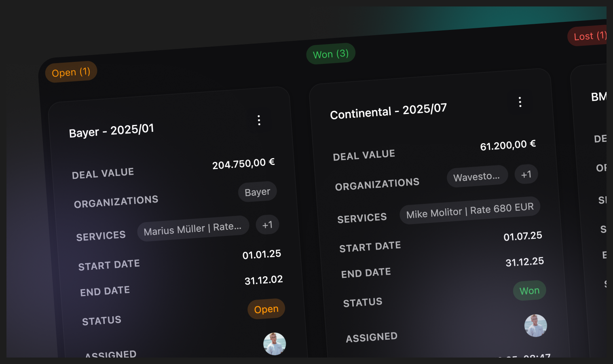Click the Open status badge on Bayer card

coord(266,309)
